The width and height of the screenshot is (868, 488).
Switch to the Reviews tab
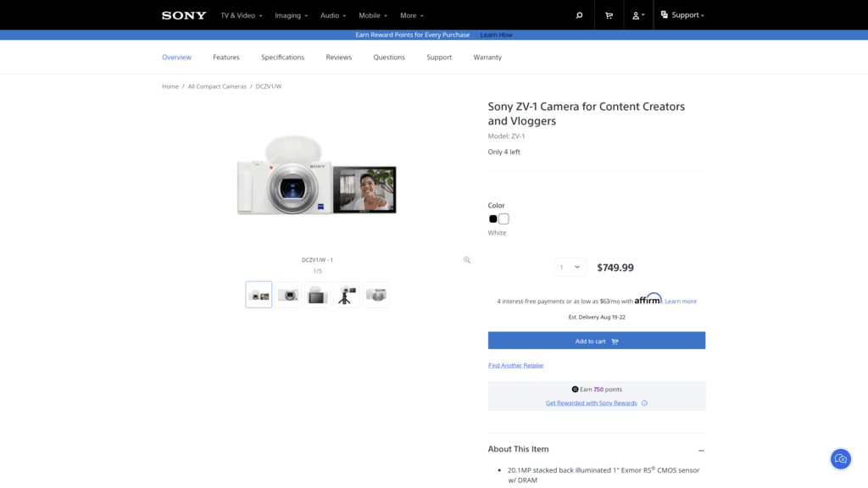click(339, 57)
